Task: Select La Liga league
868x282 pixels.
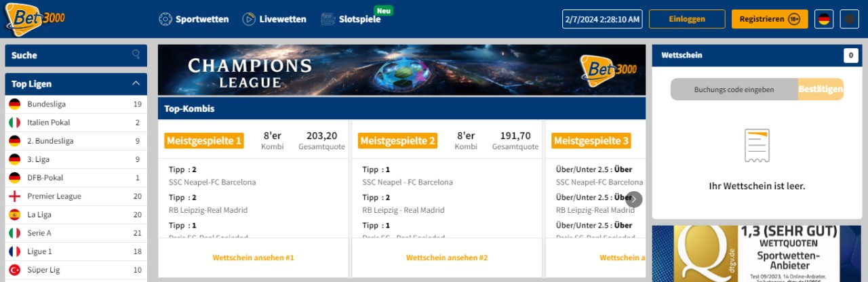Action: click(76, 214)
